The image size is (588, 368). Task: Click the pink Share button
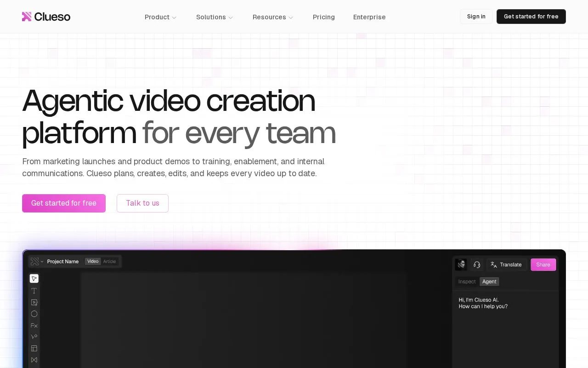[543, 264]
